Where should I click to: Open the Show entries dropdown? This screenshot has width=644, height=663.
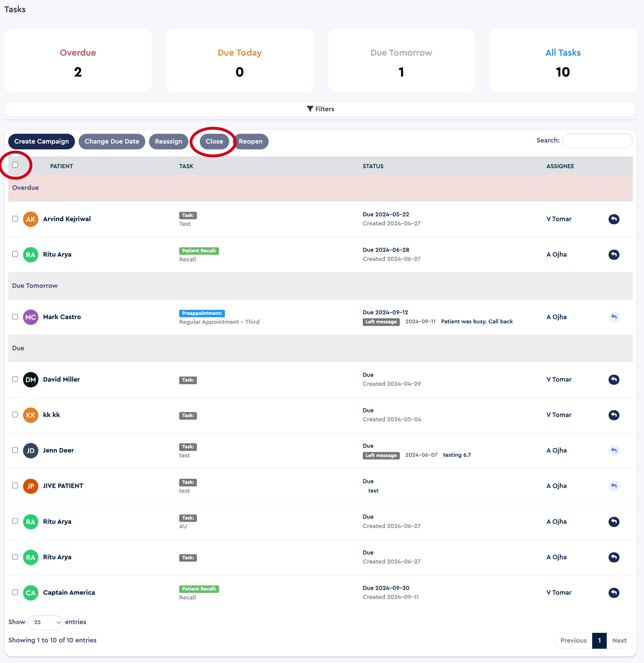pos(45,622)
